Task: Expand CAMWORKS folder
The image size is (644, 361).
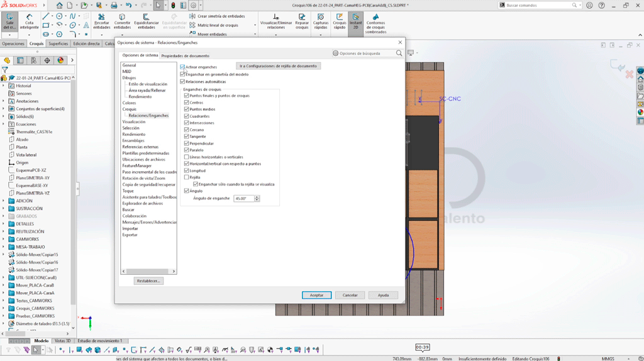Action: (x=4, y=239)
